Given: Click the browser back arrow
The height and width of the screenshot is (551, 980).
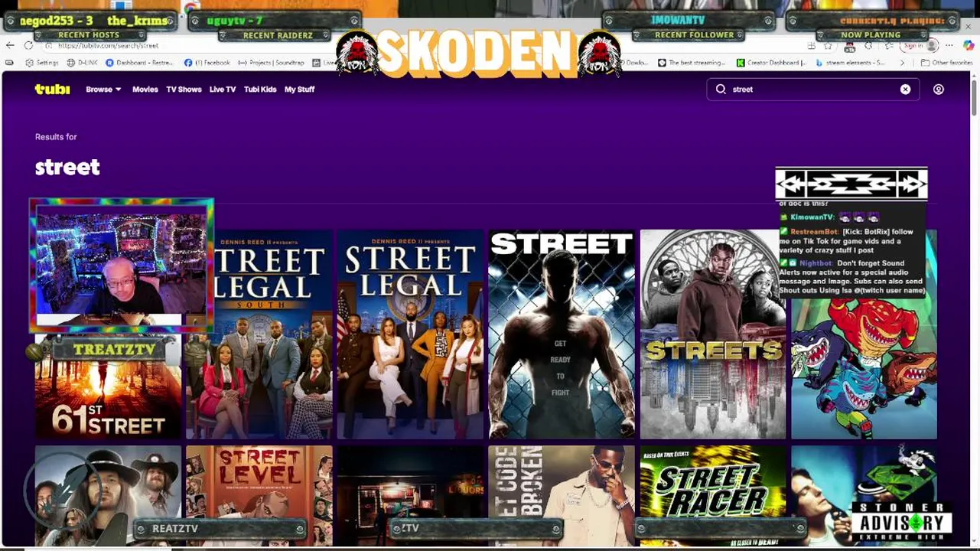Looking at the screenshot, I should coord(10,46).
